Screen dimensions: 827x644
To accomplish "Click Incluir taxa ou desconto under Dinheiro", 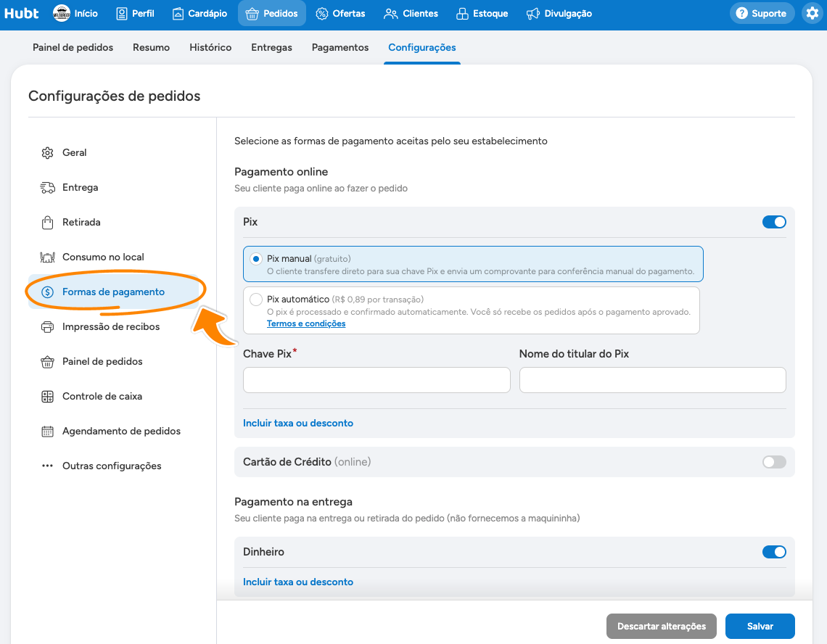I will click(298, 582).
